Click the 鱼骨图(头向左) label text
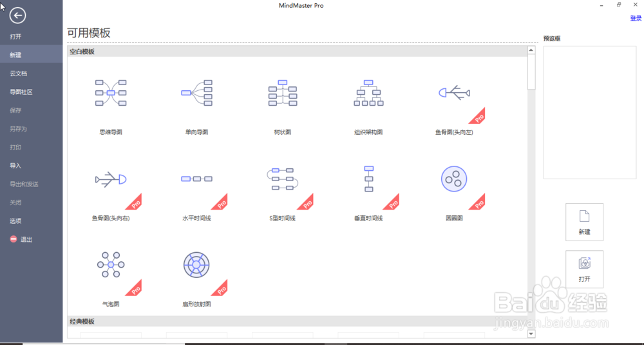 454,132
